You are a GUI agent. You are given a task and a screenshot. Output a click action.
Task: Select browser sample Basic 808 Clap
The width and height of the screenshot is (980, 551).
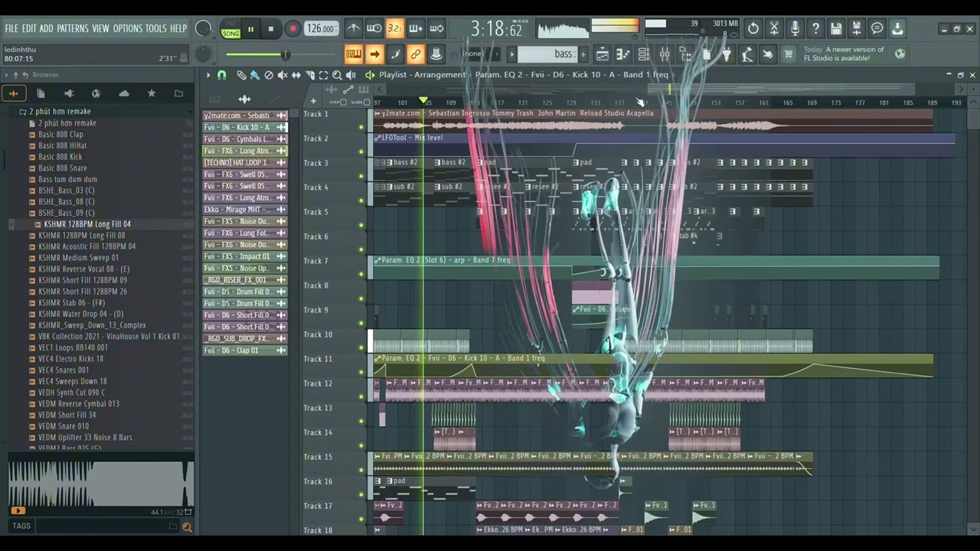(60, 135)
